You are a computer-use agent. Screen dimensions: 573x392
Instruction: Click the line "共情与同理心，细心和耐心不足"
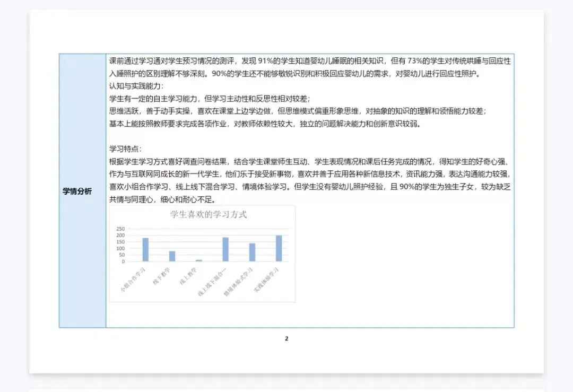[163, 199]
